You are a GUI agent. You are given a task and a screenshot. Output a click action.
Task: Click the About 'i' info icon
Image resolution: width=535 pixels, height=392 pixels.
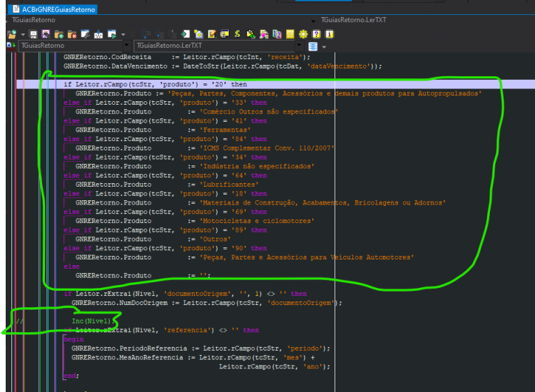[x=330, y=34]
